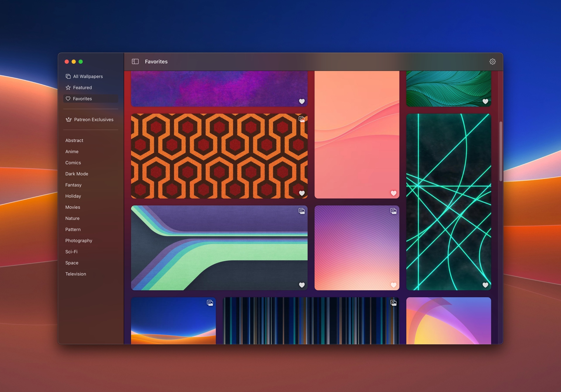Click multi-image icon on purple wavy wallpaper
The image size is (561, 392).
point(393,211)
